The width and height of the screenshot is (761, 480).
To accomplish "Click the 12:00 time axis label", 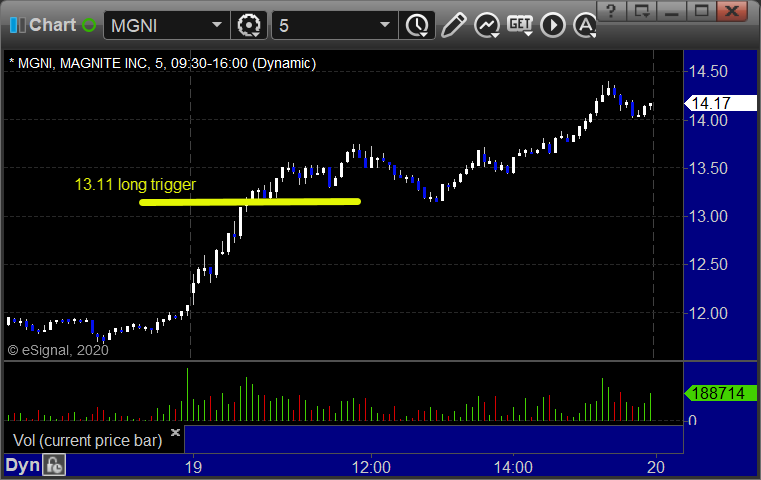I will tap(371, 467).
